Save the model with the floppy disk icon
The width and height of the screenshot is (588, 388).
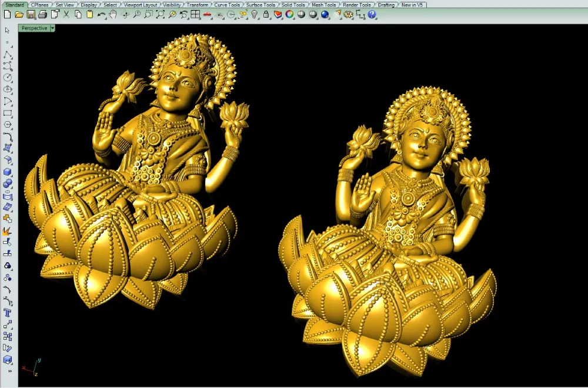[31, 15]
